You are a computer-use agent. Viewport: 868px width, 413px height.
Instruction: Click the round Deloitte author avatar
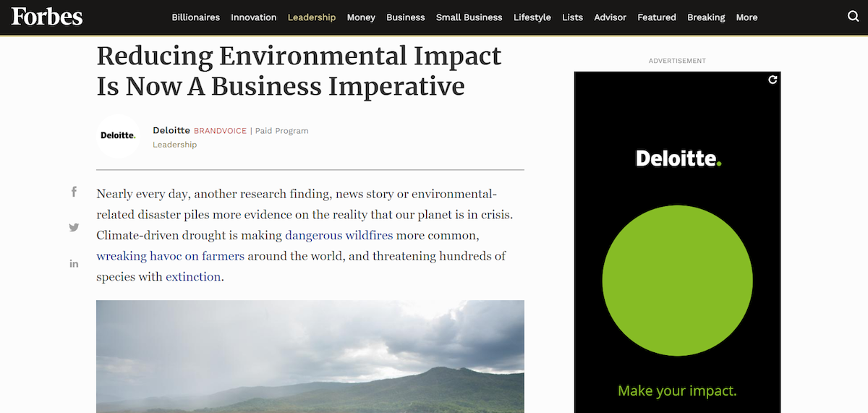(118, 136)
